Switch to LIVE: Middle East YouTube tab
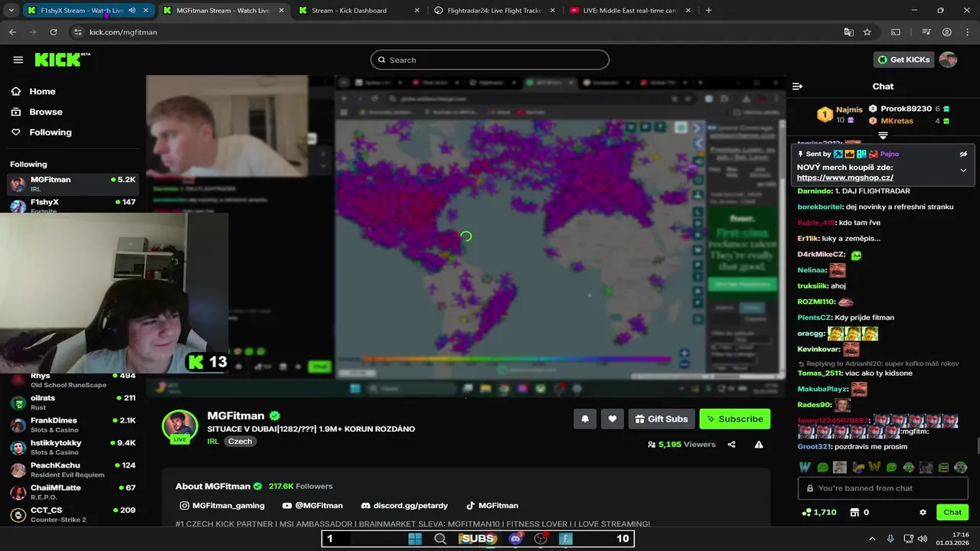This screenshot has height=551, width=980. pos(629,11)
